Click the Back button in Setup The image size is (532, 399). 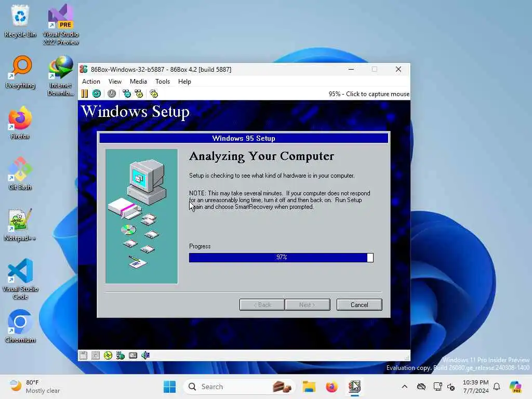(262, 304)
